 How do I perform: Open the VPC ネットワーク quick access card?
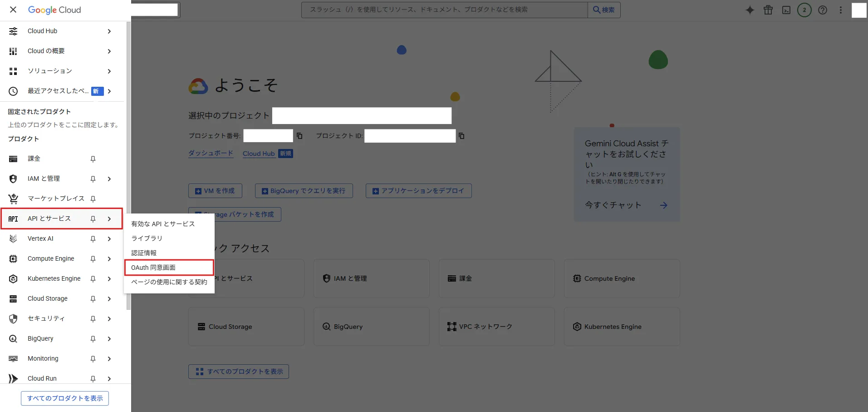[x=496, y=327]
